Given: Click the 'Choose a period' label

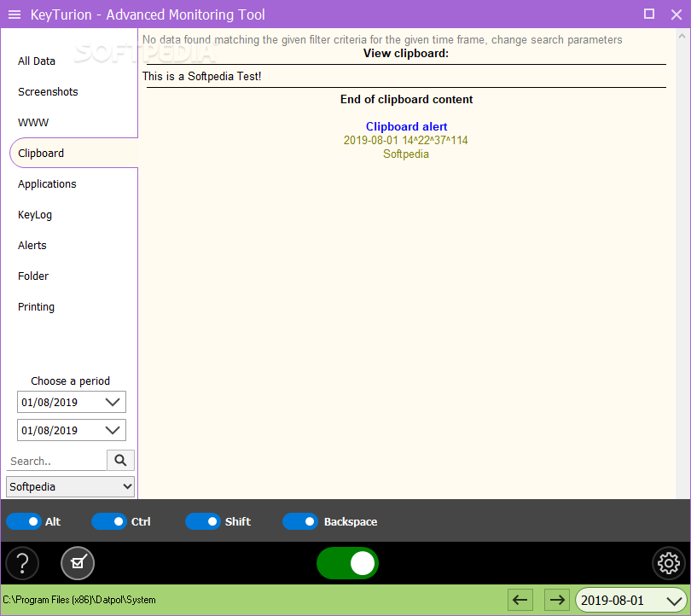Looking at the screenshot, I should pos(71,381).
